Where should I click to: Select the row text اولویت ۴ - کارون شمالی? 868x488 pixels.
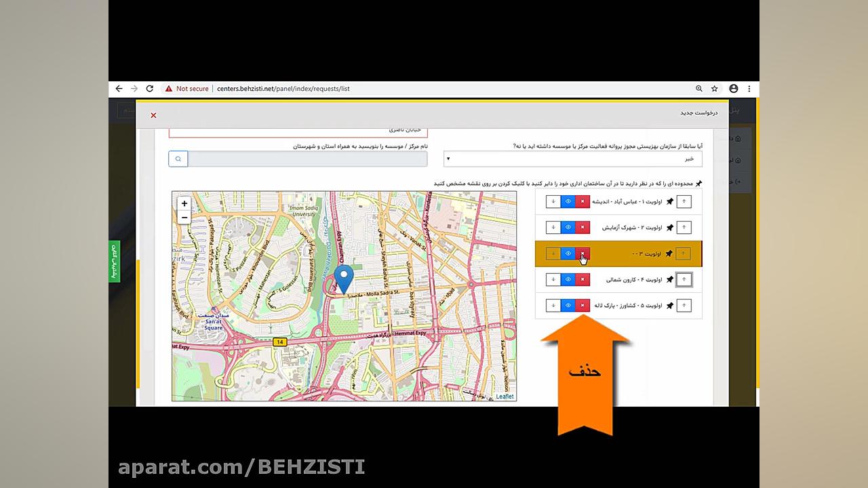click(x=634, y=279)
